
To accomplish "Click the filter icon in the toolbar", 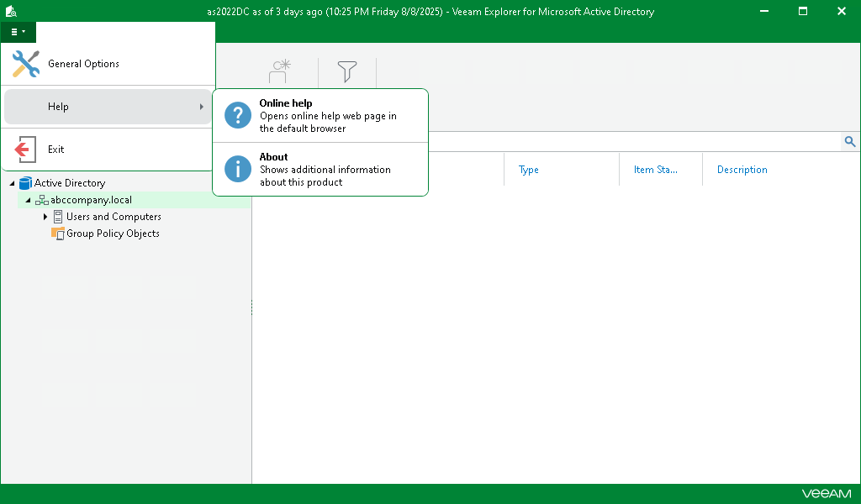I will pyautogui.click(x=346, y=72).
